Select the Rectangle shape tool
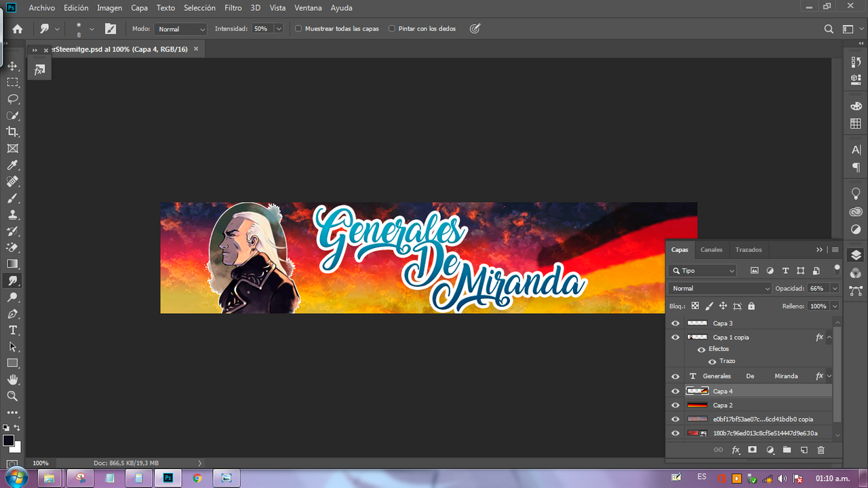This screenshot has height=488, width=868. pos(12,363)
